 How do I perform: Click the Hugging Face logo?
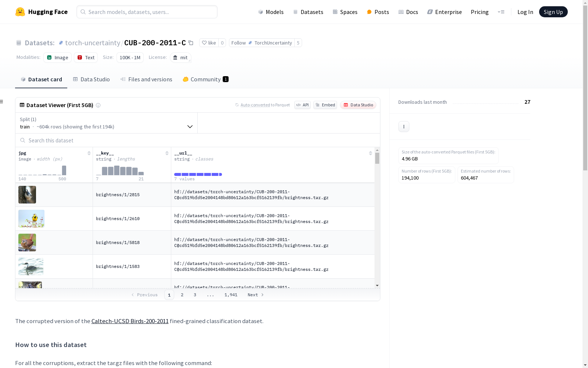42,12
